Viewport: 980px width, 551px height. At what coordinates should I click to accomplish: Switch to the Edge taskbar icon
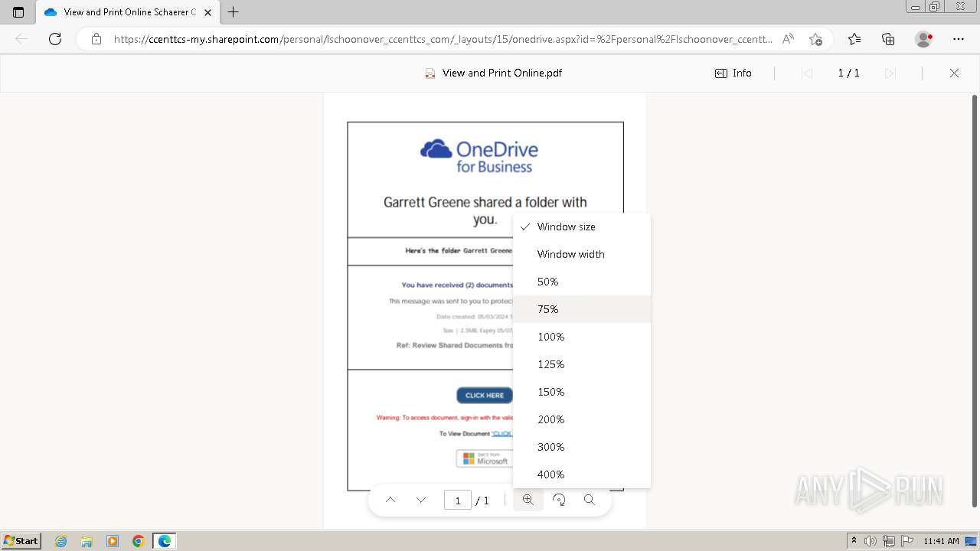tap(165, 541)
